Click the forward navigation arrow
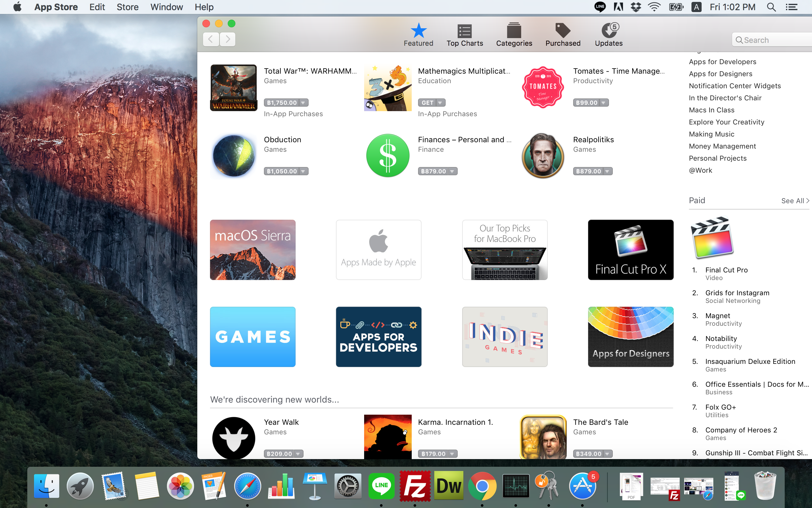Image resolution: width=812 pixels, height=508 pixels. 227,39
